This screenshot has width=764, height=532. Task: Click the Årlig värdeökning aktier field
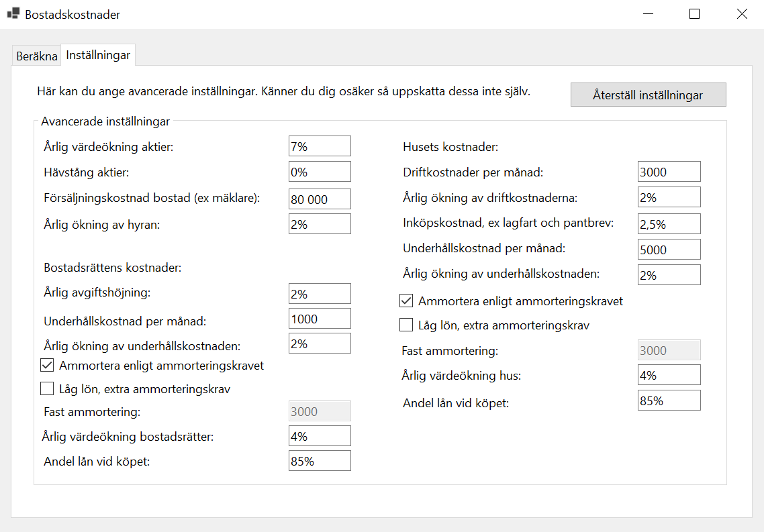(x=320, y=146)
